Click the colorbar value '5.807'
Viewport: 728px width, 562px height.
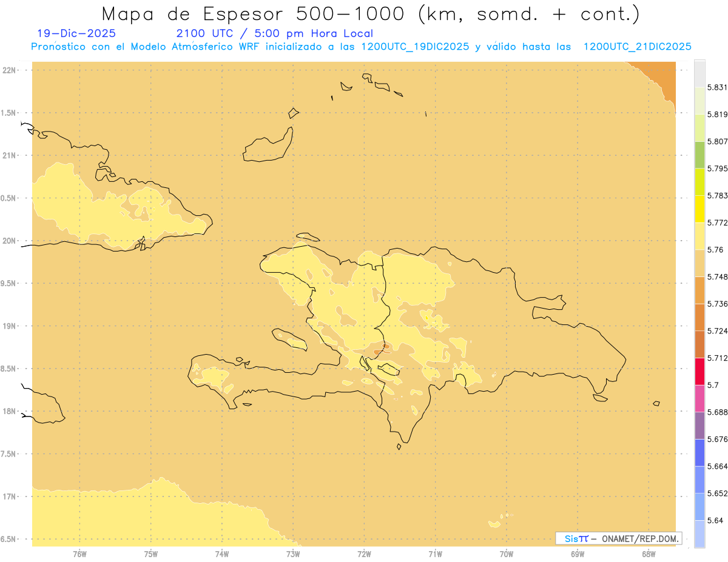(718, 141)
